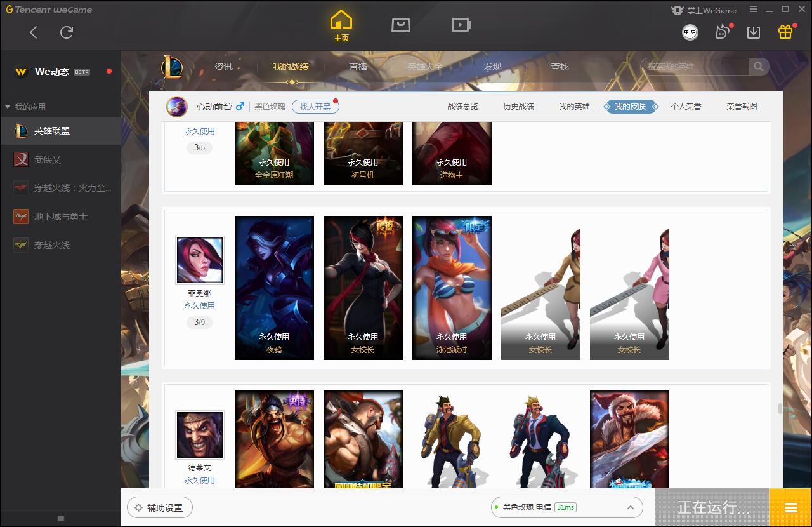Viewport: 812px width, 527px height.
Task: Select the 我的皮肤 sub-tab
Action: click(630, 107)
